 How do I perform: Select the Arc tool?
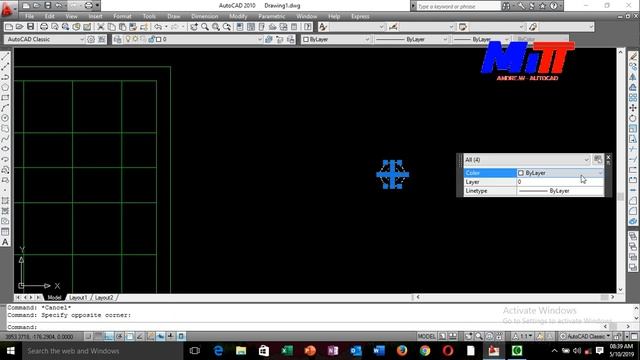pos(5,108)
